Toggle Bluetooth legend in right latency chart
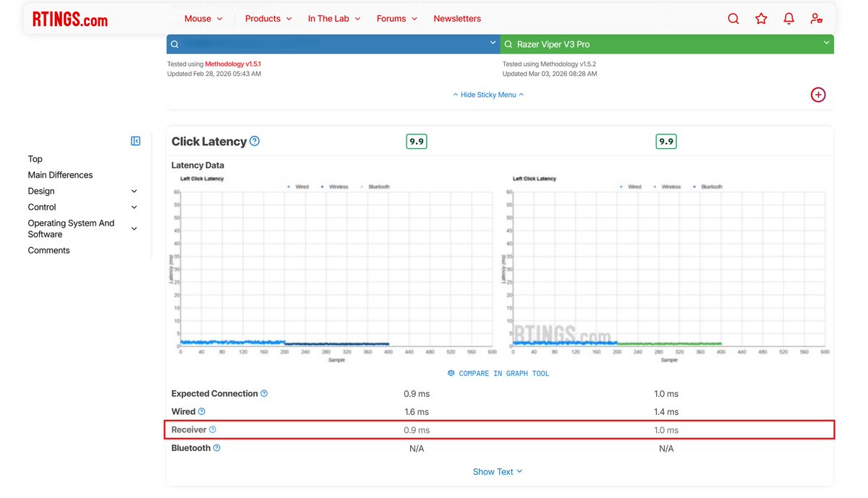This screenshot has width=868, height=498. 707,186
